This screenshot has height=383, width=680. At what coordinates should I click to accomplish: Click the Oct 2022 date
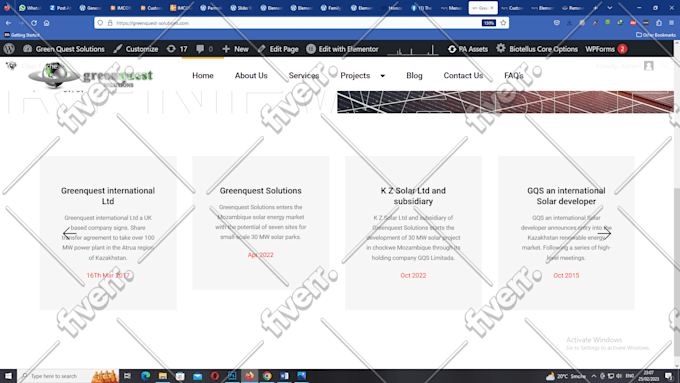(413, 275)
